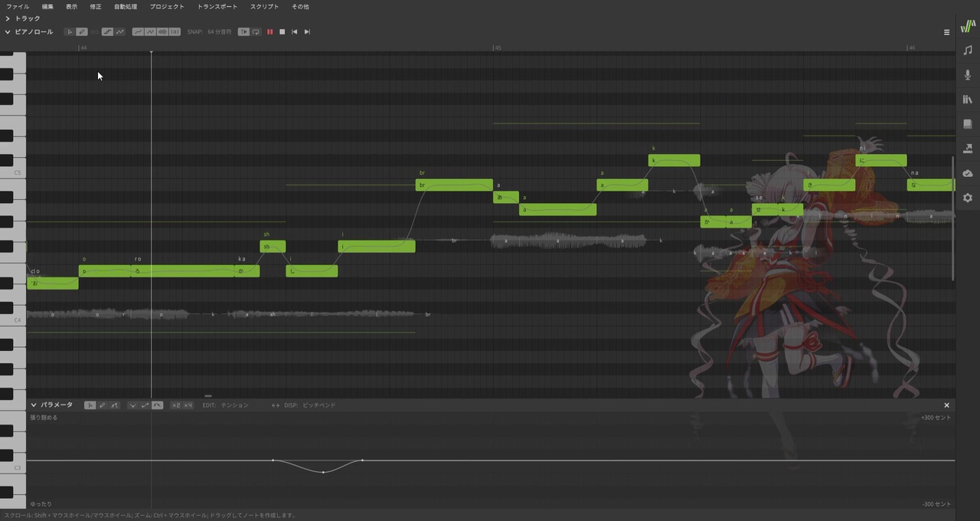Click the top 'k' note block

[x=674, y=161]
